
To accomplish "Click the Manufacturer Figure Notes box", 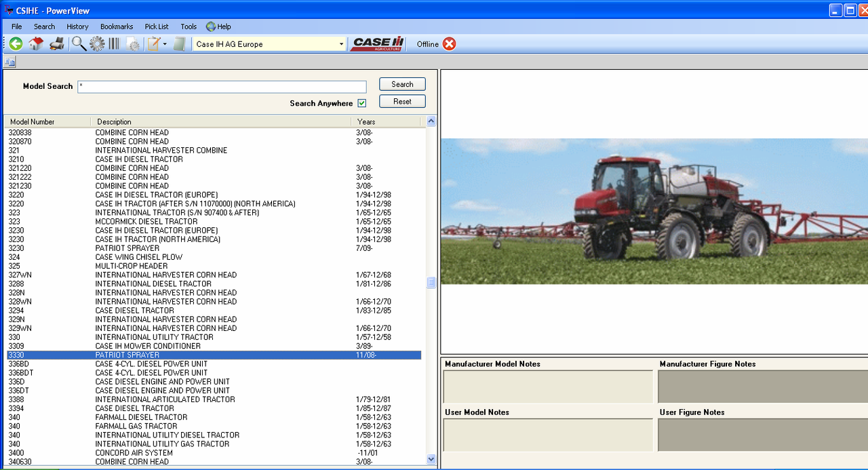I will tap(763, 387).
